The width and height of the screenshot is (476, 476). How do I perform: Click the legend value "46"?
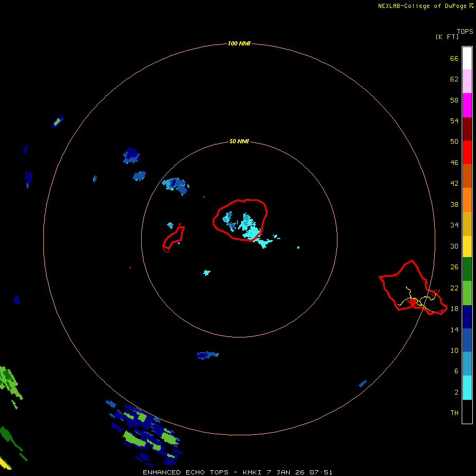click(454, 163)
